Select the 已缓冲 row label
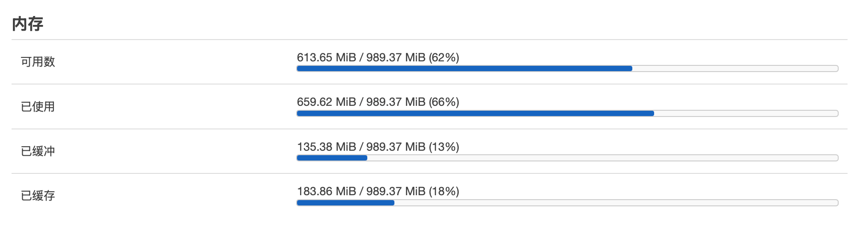Screen dimensions: 868x225 click(x=38, y=151)
